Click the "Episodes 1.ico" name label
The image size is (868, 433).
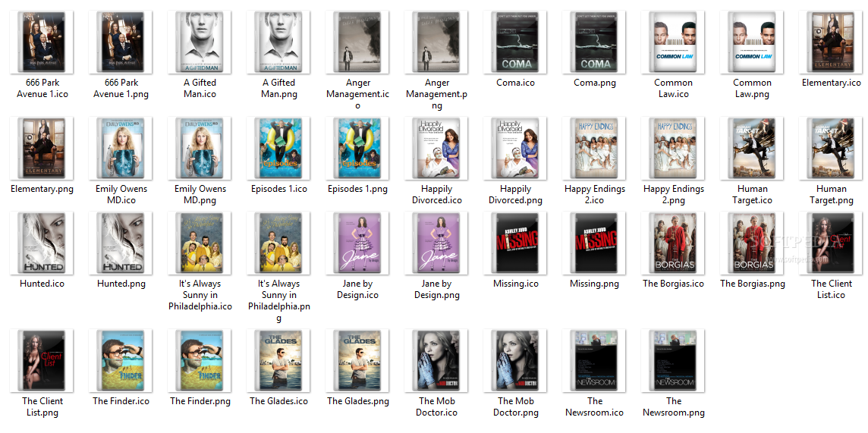point(279,189)
